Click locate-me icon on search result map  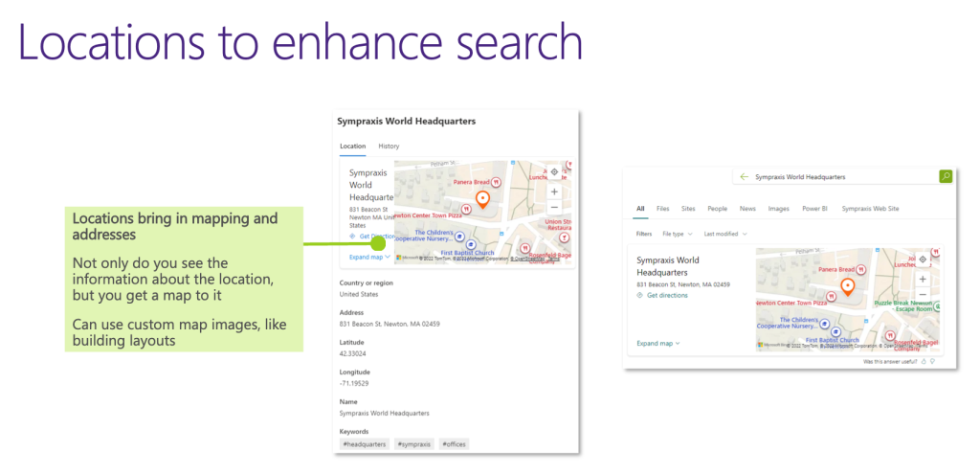pyautogui.click(x=923, y=260)
